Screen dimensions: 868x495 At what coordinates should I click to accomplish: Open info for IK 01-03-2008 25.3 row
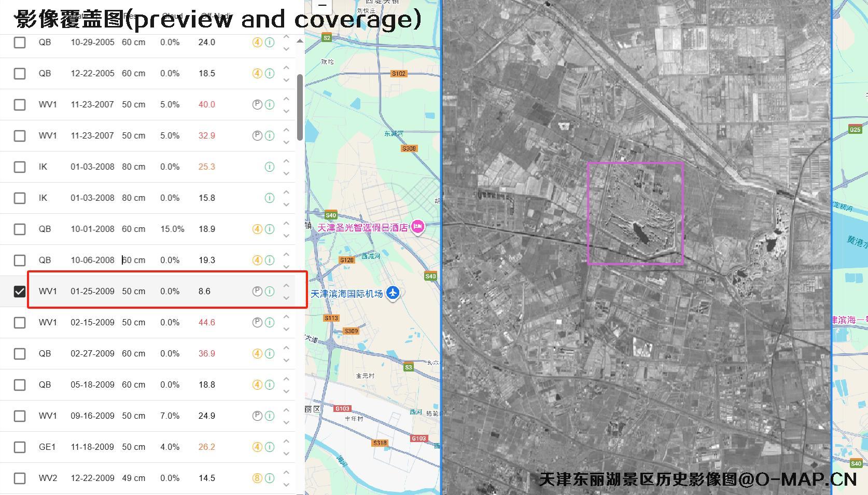270,167
